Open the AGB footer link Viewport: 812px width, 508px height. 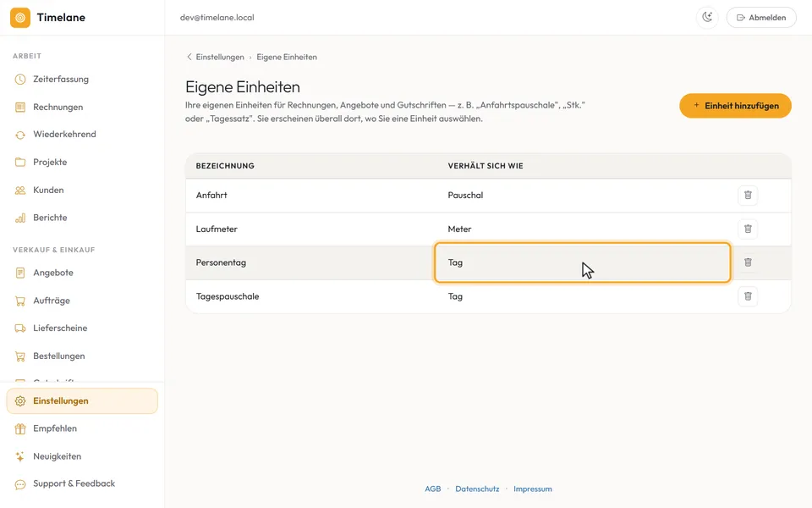(x=433, y=489)
